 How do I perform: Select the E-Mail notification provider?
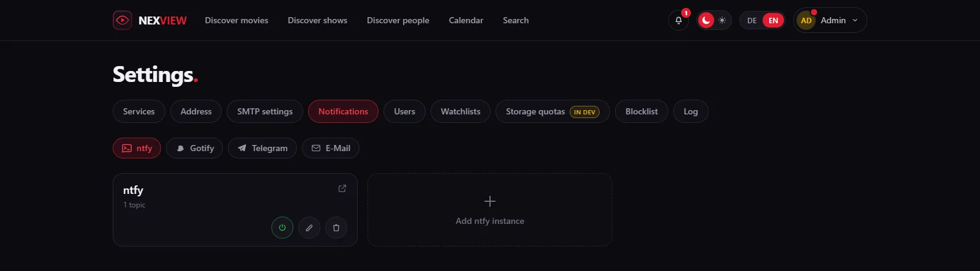pyautogui.click(x=331, y=148)
